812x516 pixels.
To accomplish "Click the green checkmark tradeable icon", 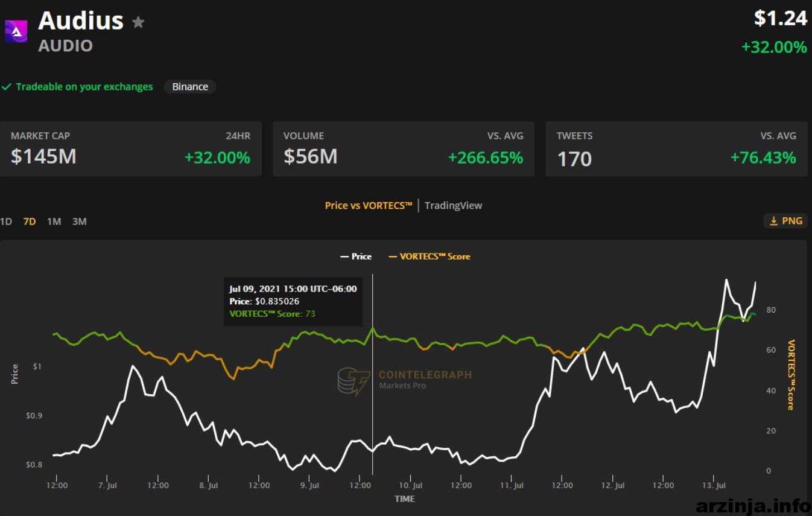I will [7, 87].
